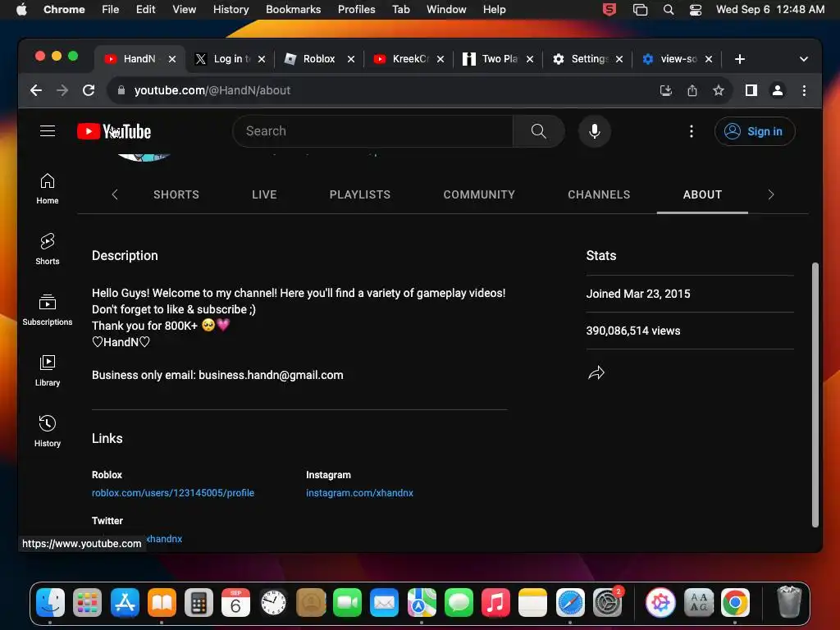Switch to the LIVE channel tab
This screenshot has height=630, width=840.
(264, 194)
